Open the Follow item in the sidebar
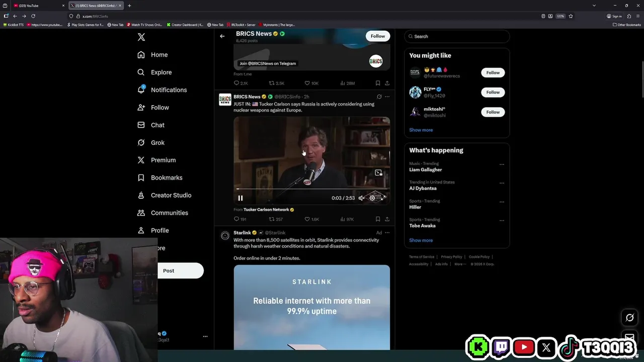644x362 pixels. click(153, 108)
